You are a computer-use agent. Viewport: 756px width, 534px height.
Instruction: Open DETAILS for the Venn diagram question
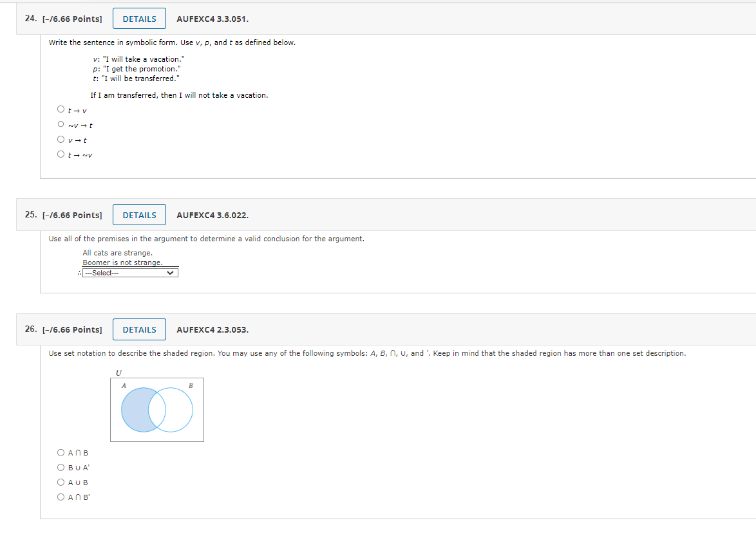coord(139,329)
